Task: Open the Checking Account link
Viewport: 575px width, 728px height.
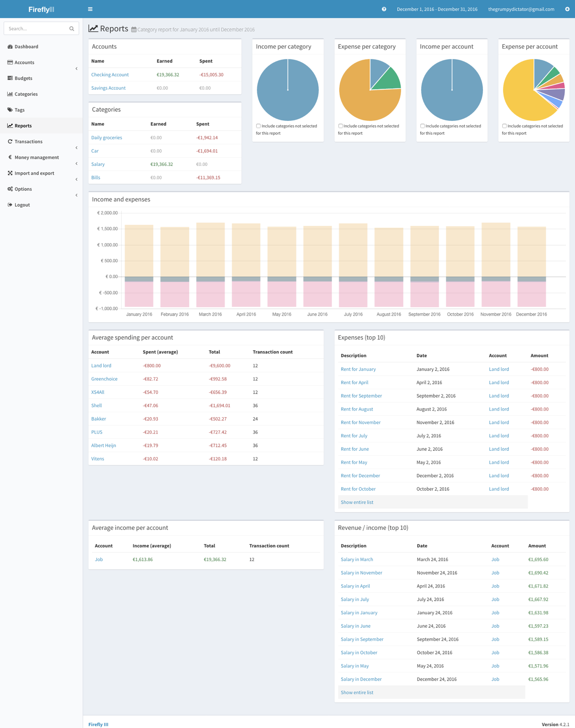Action: (x=110, y=75)
